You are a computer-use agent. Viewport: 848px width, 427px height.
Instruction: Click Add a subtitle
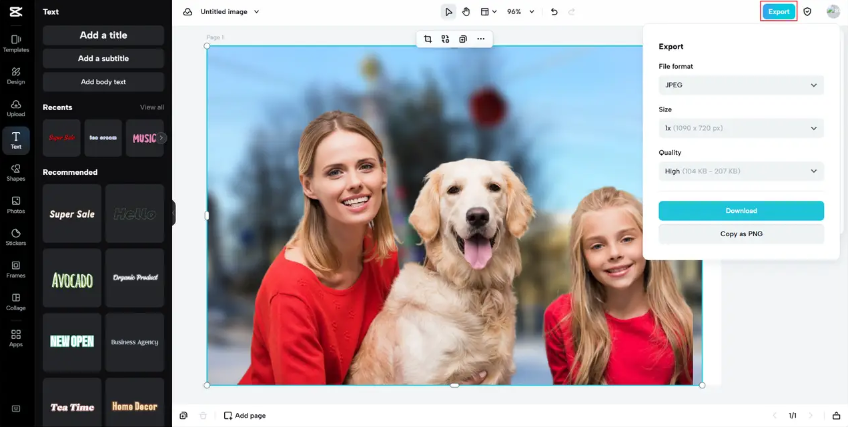(103, 58)
